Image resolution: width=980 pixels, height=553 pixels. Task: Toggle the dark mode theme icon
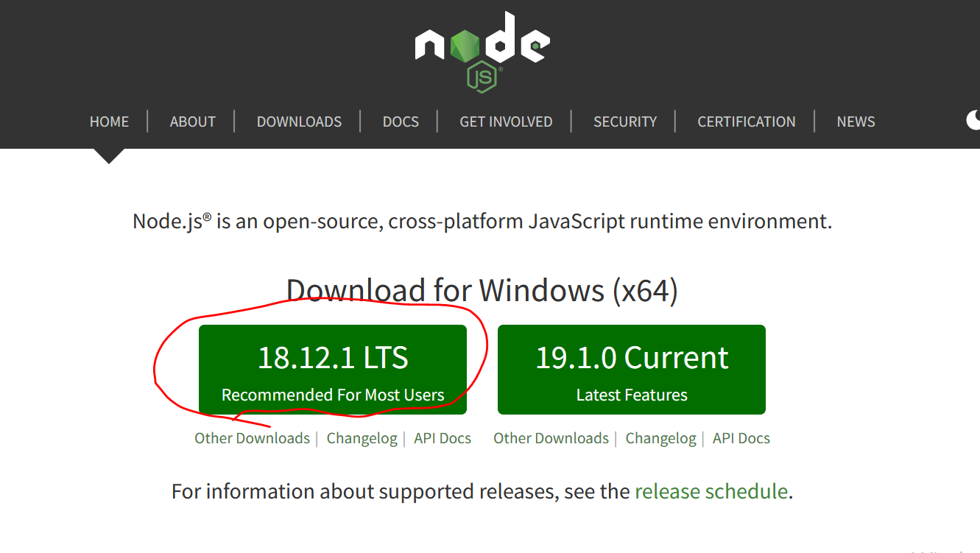click(x=973, y=120)
